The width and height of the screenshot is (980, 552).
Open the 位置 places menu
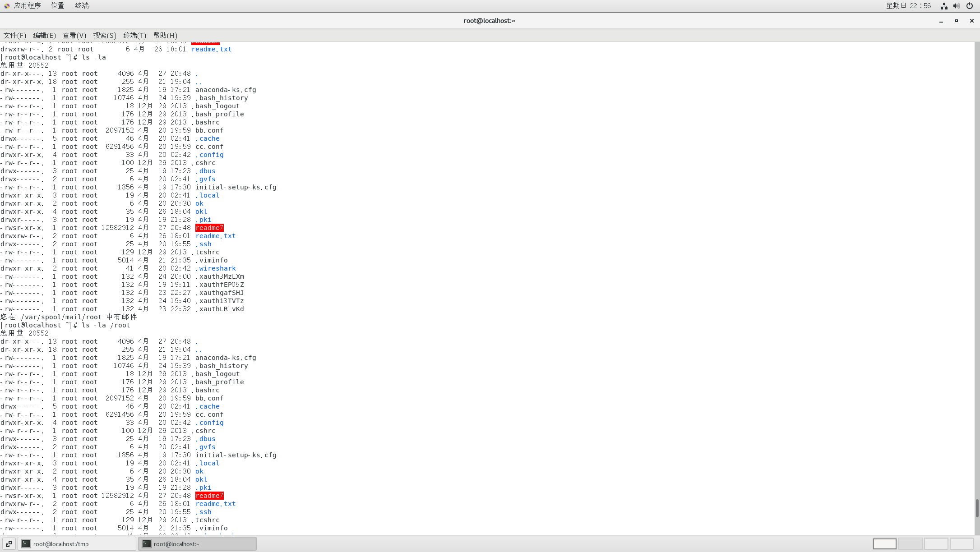pyautogui.click(x=57, y=5)
